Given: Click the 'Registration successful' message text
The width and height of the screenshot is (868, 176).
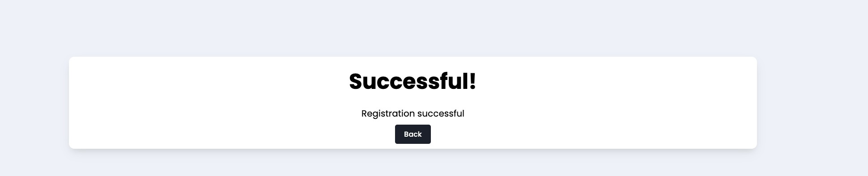Looking at the screenshot, I should (x=413, y=113).
